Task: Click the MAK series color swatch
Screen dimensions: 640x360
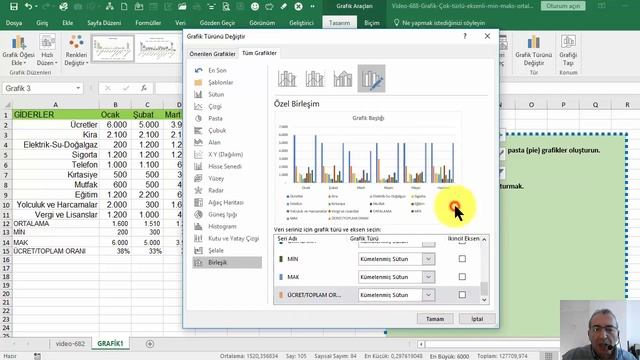Action: pyautogui.click(x=281, y=277)
